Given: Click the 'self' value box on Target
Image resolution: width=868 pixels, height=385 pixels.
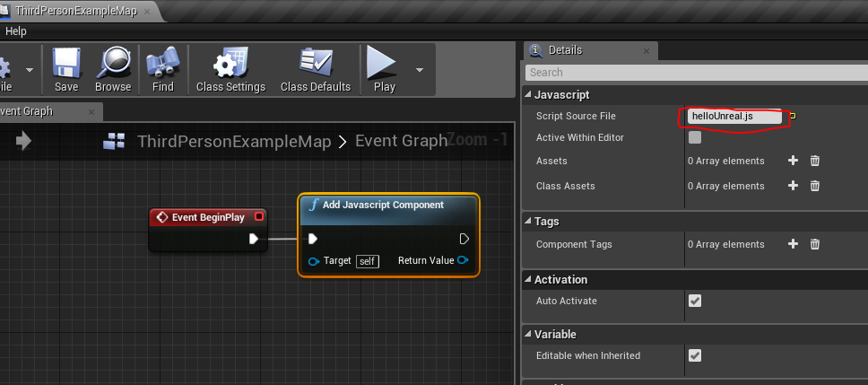Looking at the screenshot, I should pyautogui.click(x=368, y=261).
